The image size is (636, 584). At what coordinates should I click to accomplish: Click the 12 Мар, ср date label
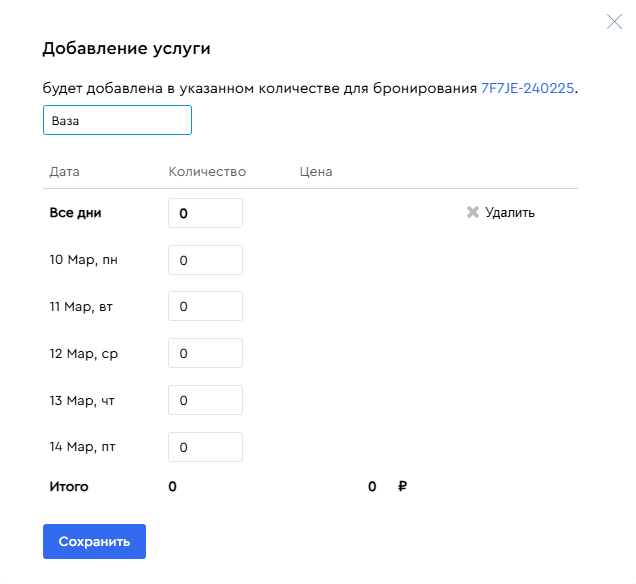(84, 354)
